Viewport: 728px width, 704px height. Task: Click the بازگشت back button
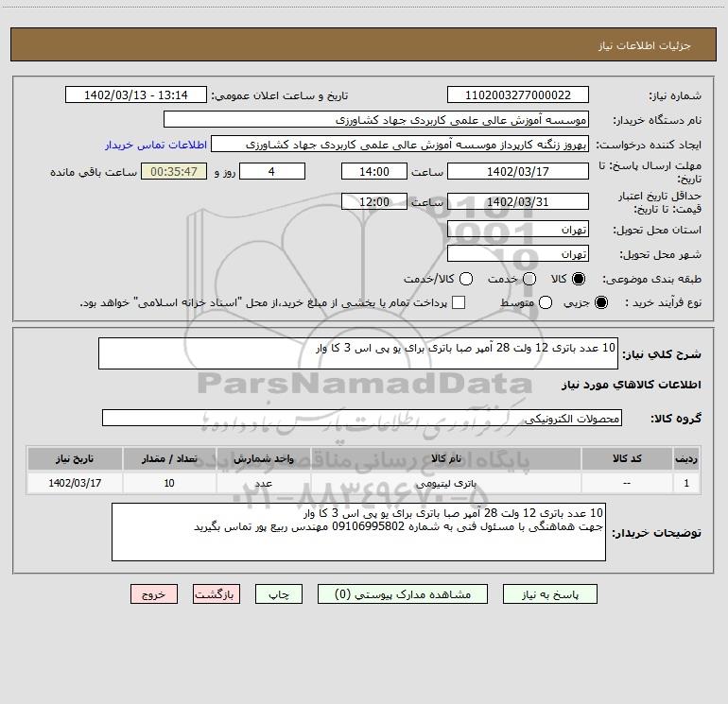coord(217,594)
